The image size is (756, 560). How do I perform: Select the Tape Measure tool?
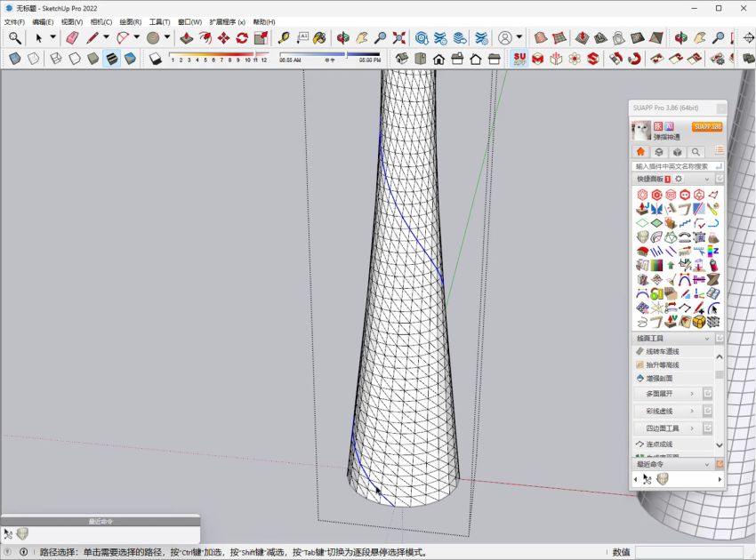point(284,37)
